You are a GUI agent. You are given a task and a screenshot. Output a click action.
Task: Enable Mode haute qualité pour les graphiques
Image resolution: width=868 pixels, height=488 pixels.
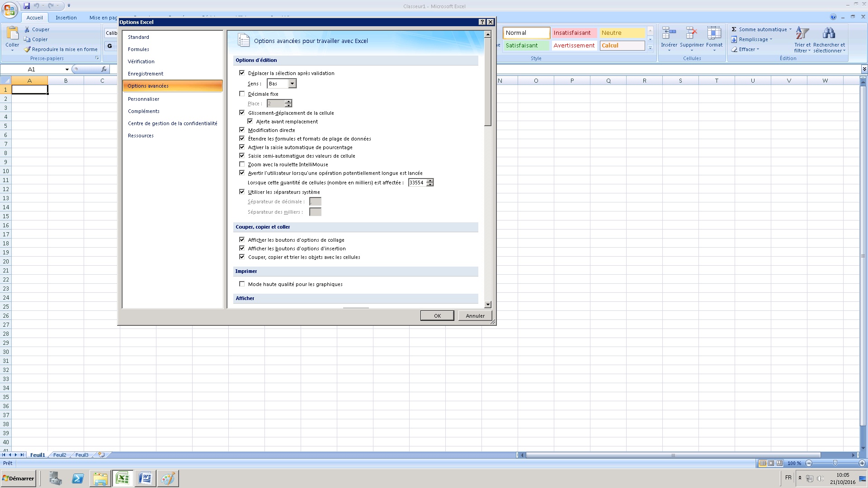pyautogui.click(x=242, y=284)
